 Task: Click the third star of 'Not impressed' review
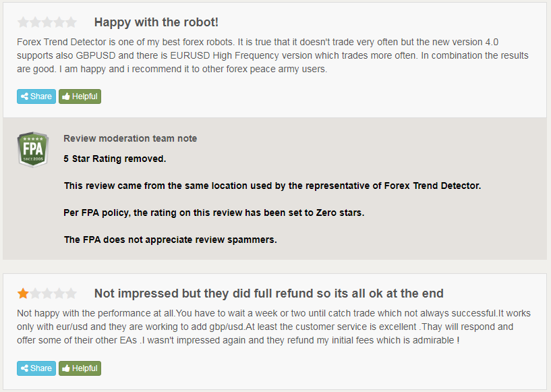47,293
